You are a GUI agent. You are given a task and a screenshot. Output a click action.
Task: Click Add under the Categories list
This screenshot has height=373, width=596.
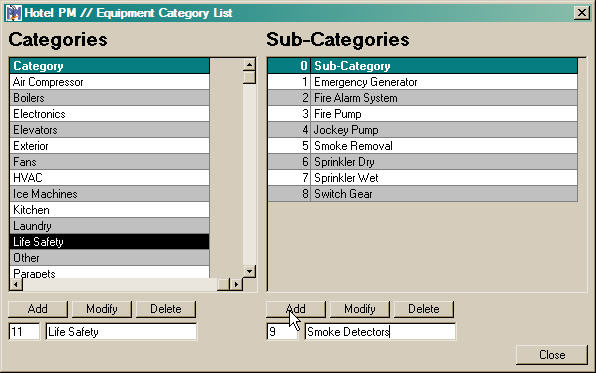[x=38, y=309]
